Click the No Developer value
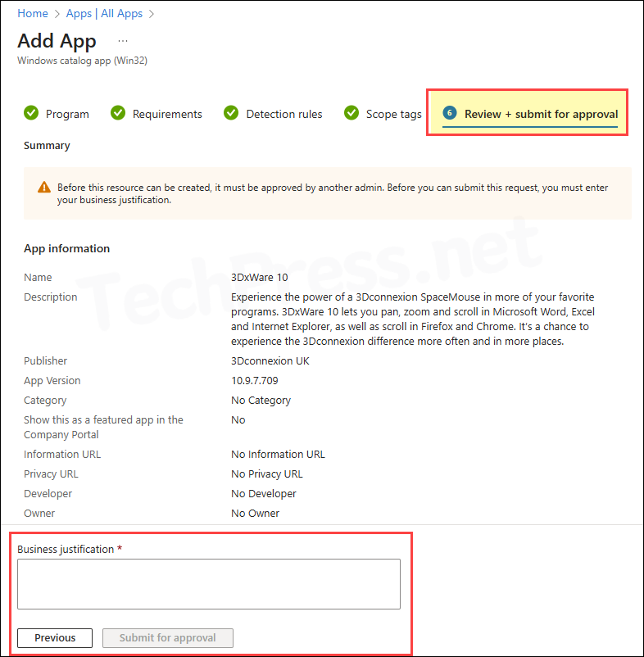Image resolution: width=644 pixels, height=657 pixels. click(264, 494)
